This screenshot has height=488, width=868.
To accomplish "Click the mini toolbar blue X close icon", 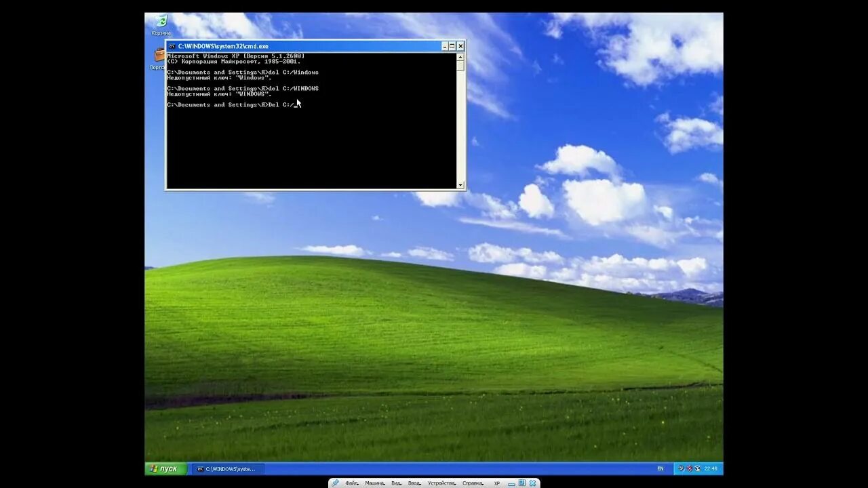I will tap(533, 483).
